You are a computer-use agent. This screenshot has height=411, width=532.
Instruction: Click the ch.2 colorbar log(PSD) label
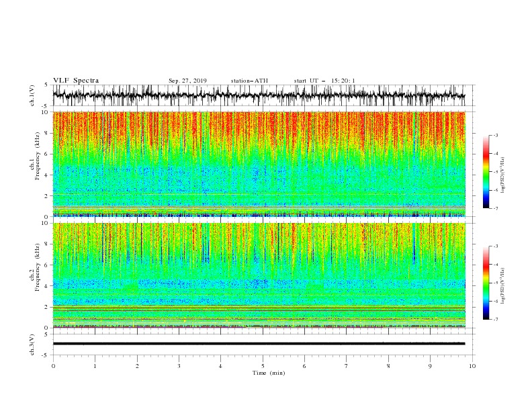(x=502, y=286)
